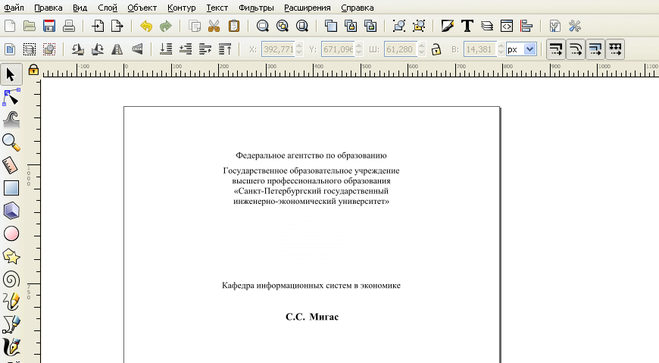Viewport: 659px width, 363px height.
Task: Toggle move patterns with objects
Action: [x=615, y=49]
